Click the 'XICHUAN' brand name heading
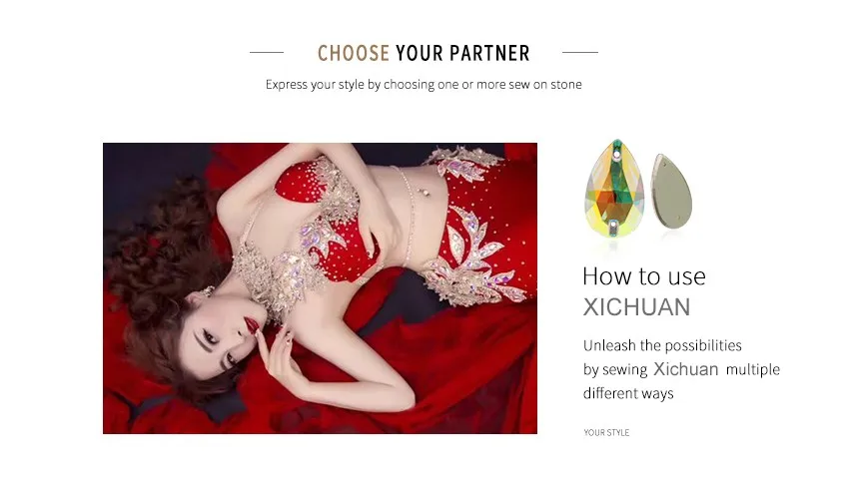849x504 pixels. click(x=637, y=307)
